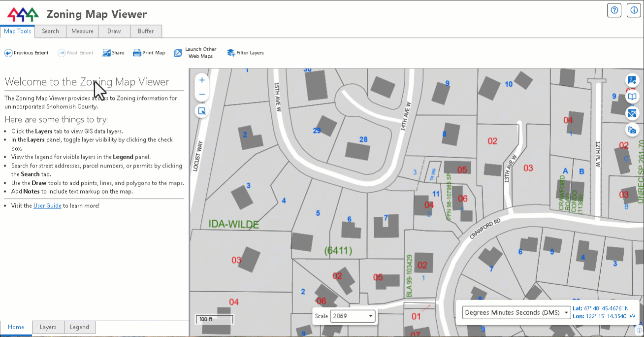The height and width of the screenshot is (337, 644).
Task: Select the Map Tools tab
Action: click(x=17, y=31)
